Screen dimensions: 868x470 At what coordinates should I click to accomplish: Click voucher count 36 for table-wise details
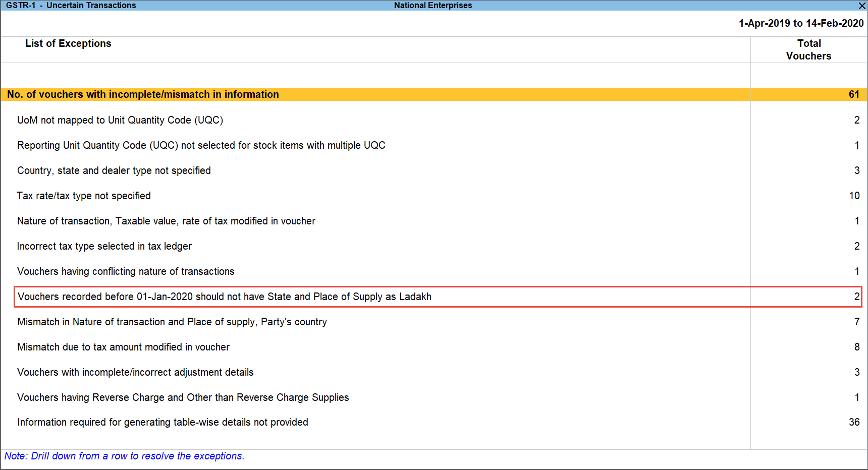click(854, 422)
